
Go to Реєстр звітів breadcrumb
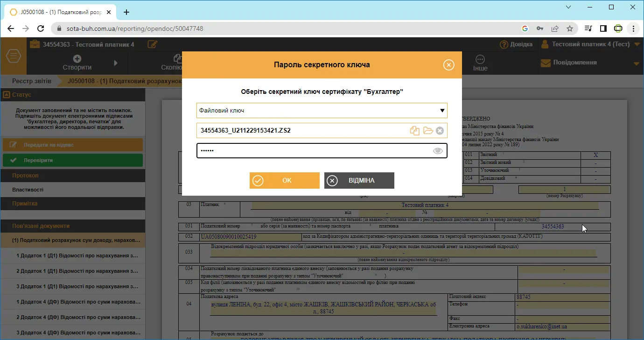pos(32,81)
